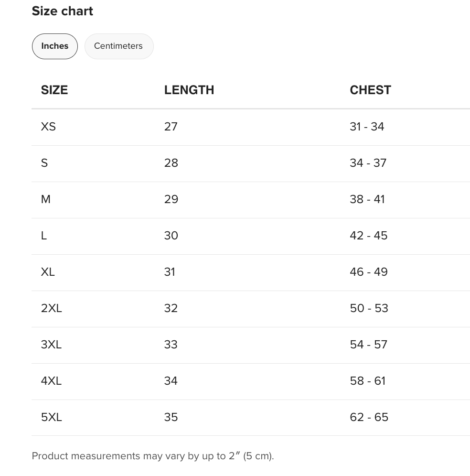This screenshot has height=476, width=470.
Task: Switch size chart to Inches
Action: click(x=54, y=46)
